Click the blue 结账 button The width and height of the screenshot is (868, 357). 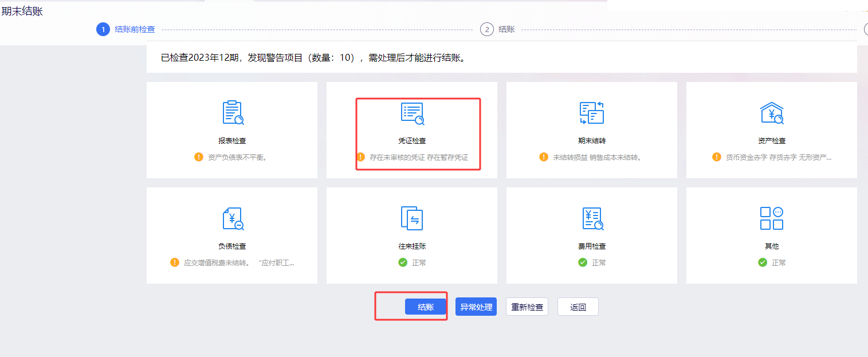(x=426, y=307)
